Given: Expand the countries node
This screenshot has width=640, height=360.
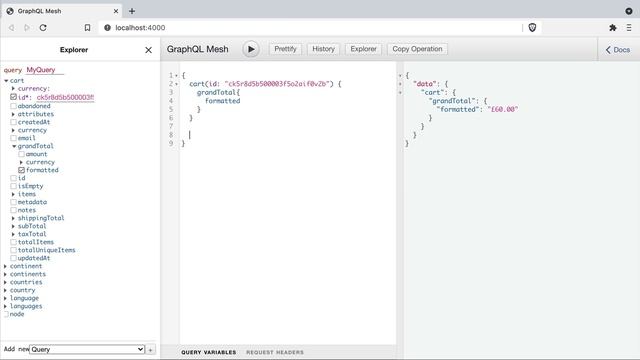Looking at the screenshot, I should point(5,282).
